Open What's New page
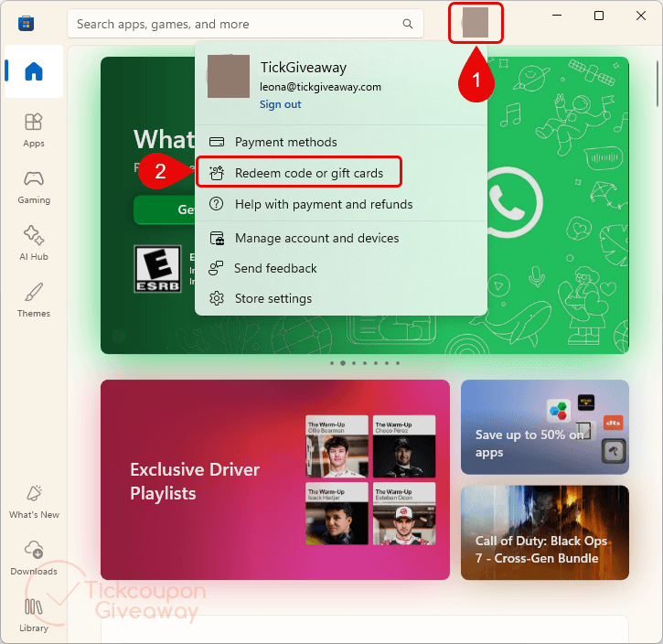 tap(34, 501)
